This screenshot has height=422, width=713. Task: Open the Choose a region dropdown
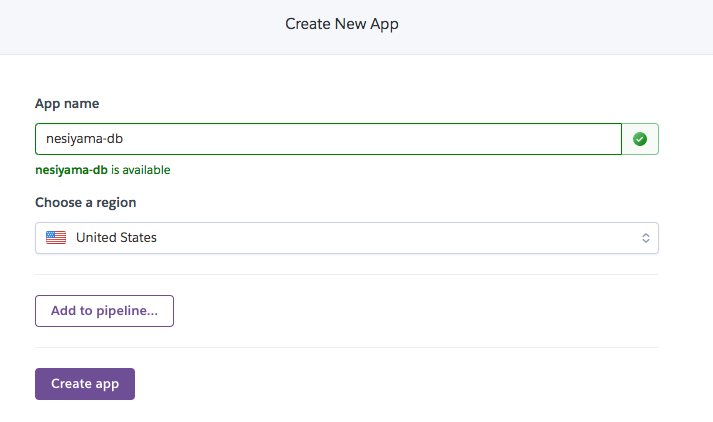tap(346, 238)
